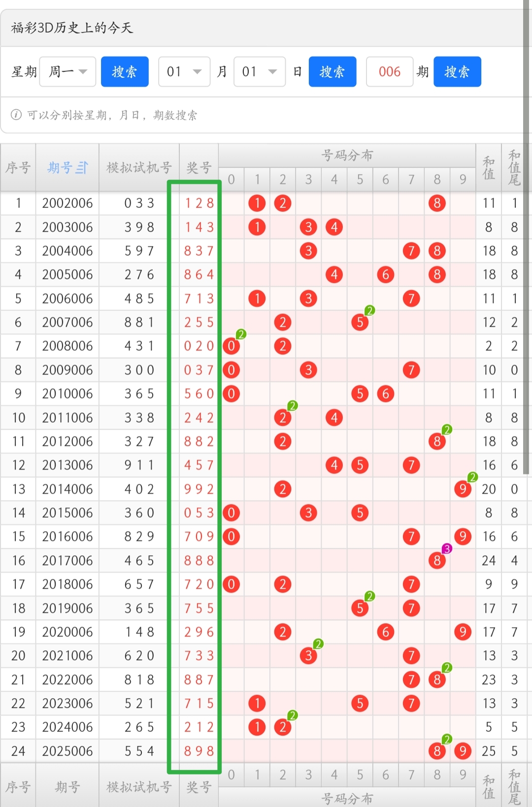Click winning number 8 9 8
Image resolution: width=532 pixels, height=807 pixels.
199,751
